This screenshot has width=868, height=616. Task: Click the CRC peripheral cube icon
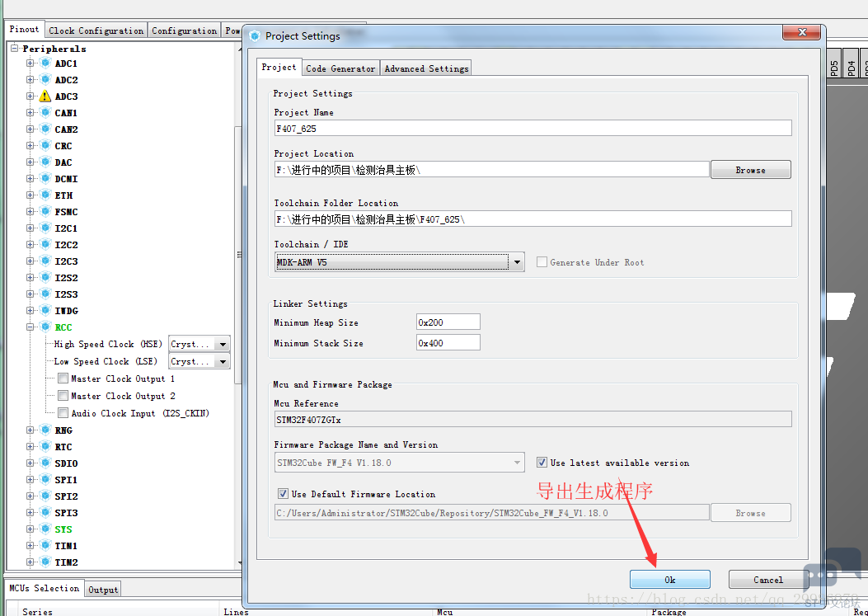[45, 146]
